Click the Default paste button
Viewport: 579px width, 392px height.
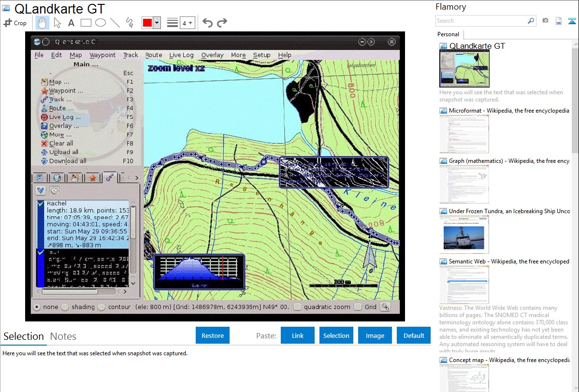414,335
